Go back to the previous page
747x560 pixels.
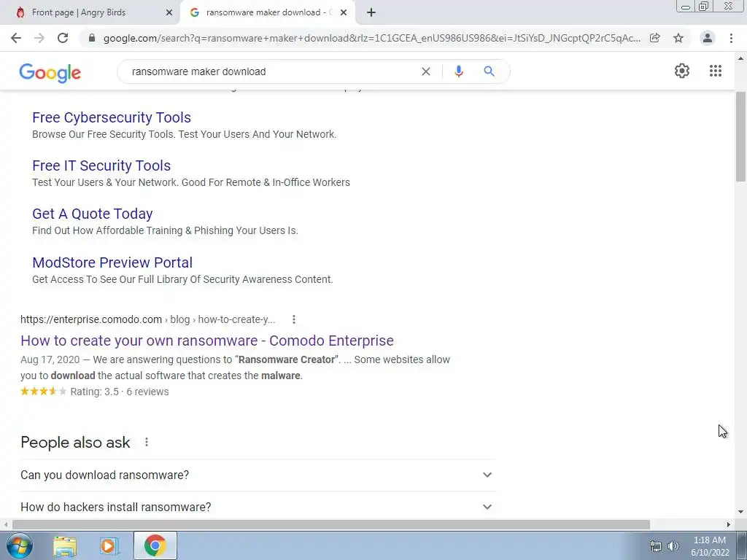point(16,38)
